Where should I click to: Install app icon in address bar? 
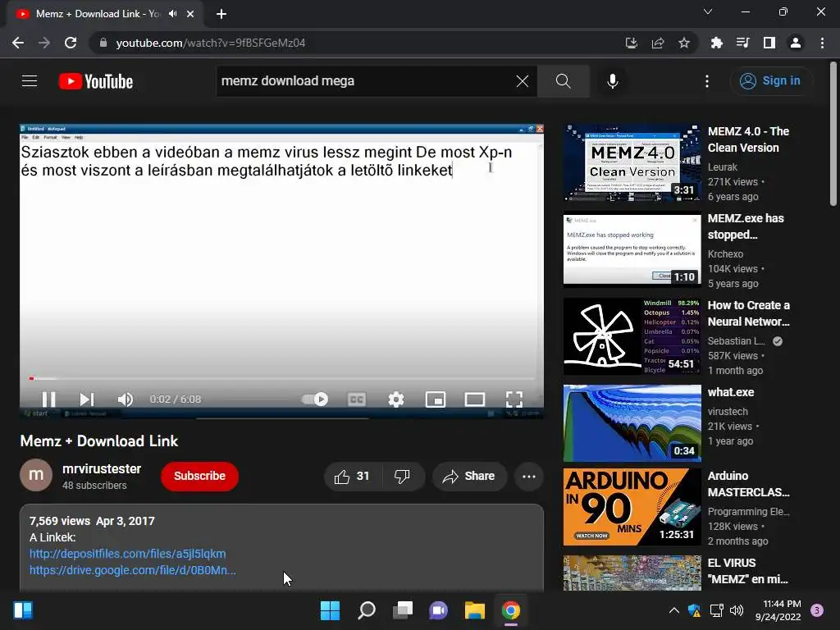pos(632,43)
